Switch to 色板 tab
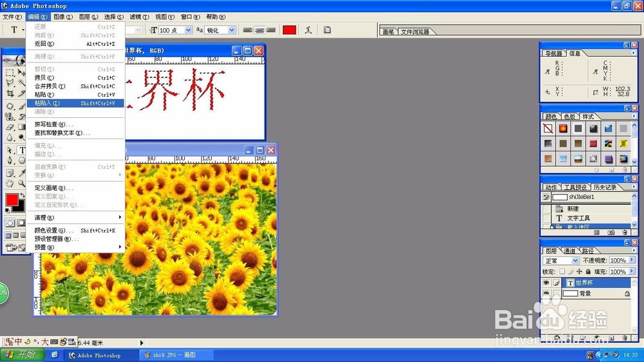This screenshot has height=362, width=644. pyautogui.click(x=569, y=117)
